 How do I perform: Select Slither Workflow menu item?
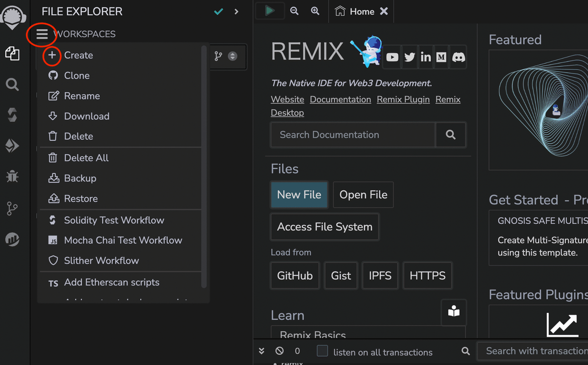click(x=120, y=261)
